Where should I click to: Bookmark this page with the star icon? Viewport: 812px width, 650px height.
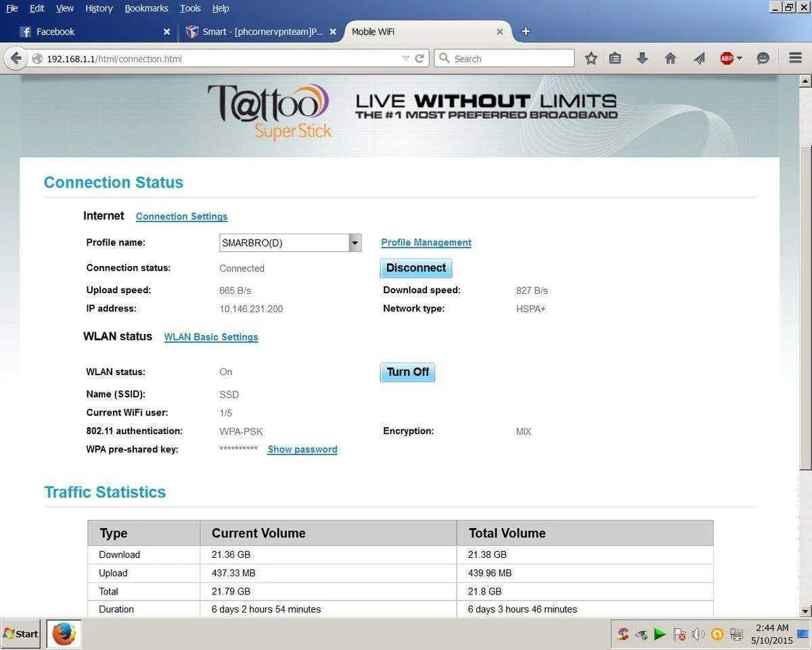point(591,58)
